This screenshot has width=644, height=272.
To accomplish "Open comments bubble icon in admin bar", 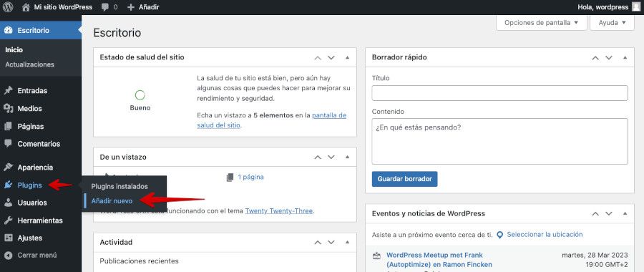I will [105, 7].
